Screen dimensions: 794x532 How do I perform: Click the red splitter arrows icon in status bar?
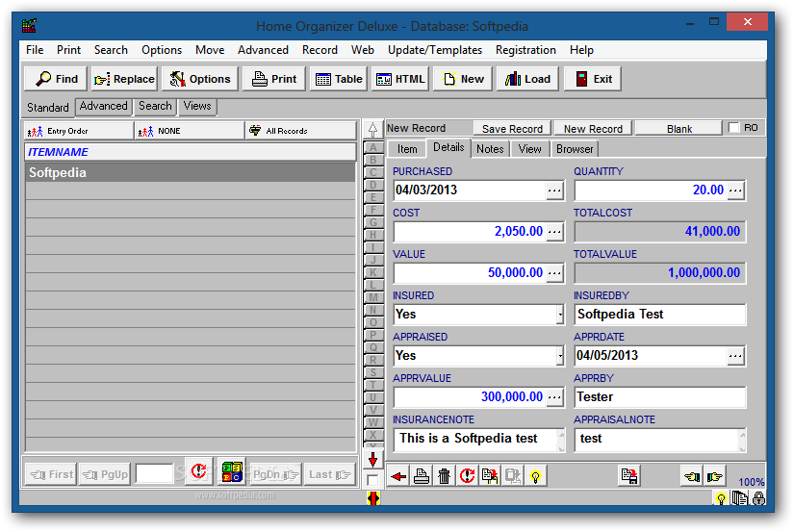point(373,498)
